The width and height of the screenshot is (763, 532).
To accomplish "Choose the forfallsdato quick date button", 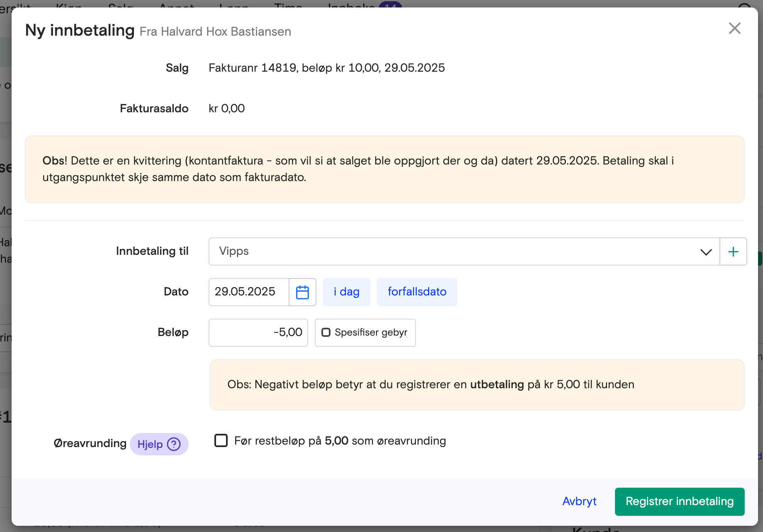I will pos(417,292).
